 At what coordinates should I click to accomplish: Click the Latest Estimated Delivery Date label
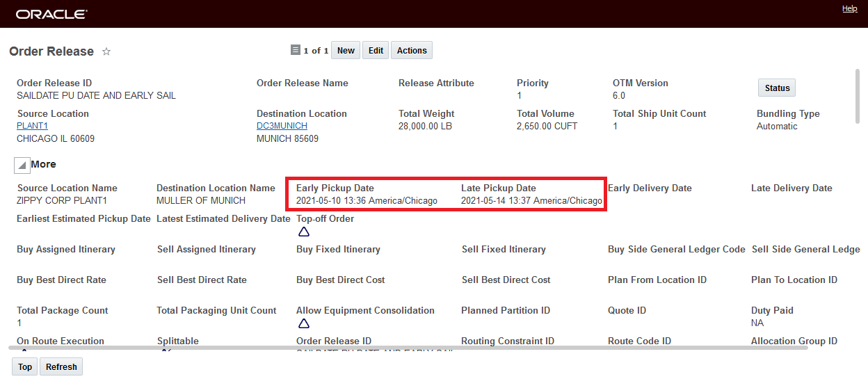pos(223,218)
